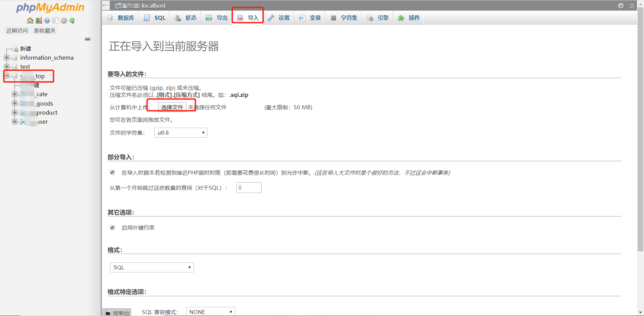Select the 导入 import tab
This screenshot has height=316, width=644.
[248, 18]
